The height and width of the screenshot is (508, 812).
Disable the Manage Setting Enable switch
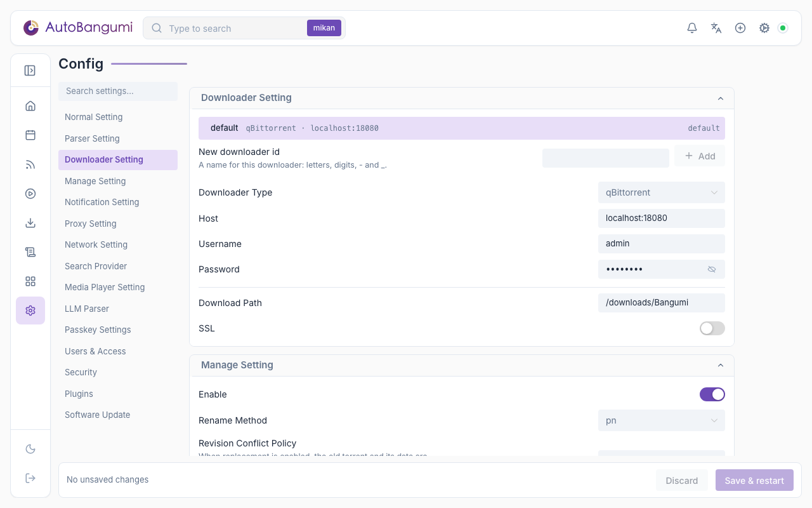point(712,394)
